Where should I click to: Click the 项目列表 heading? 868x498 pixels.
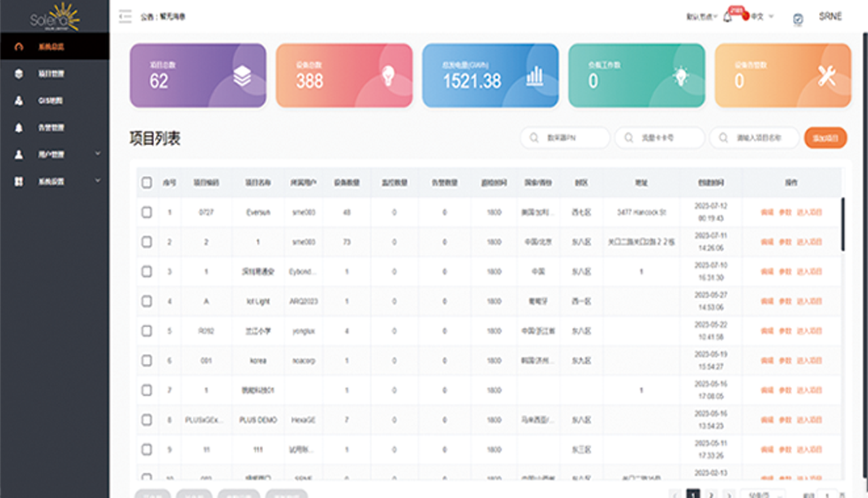155,138
